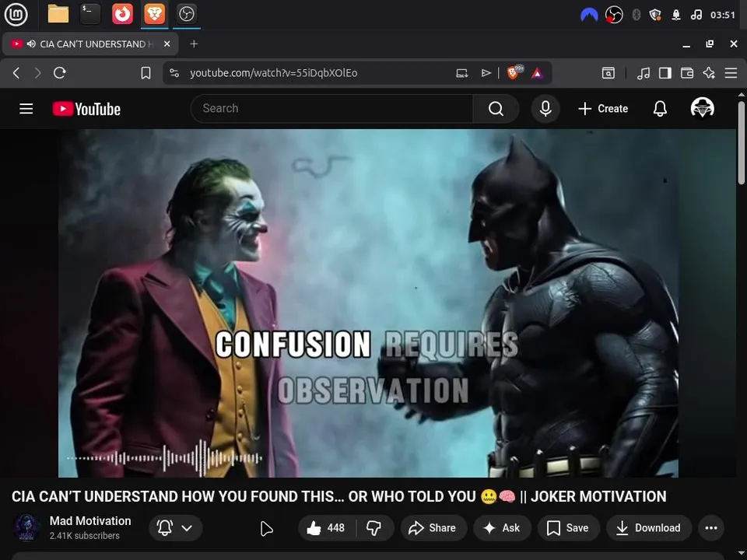Open the page search panel icon in toolbar
The height and width of the screenshot is (560, 747).
click(x=608, y=73)
